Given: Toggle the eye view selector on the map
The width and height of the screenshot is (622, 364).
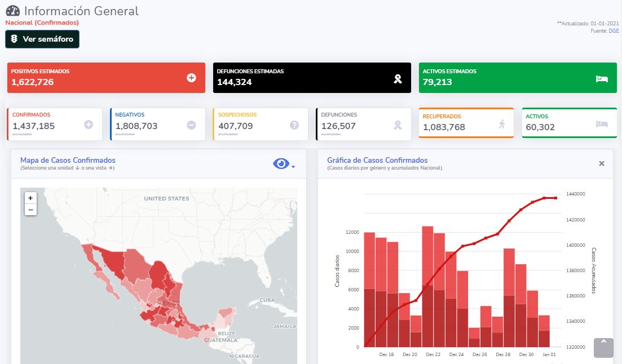Looking at the screenshot, I should pos(280,163).
